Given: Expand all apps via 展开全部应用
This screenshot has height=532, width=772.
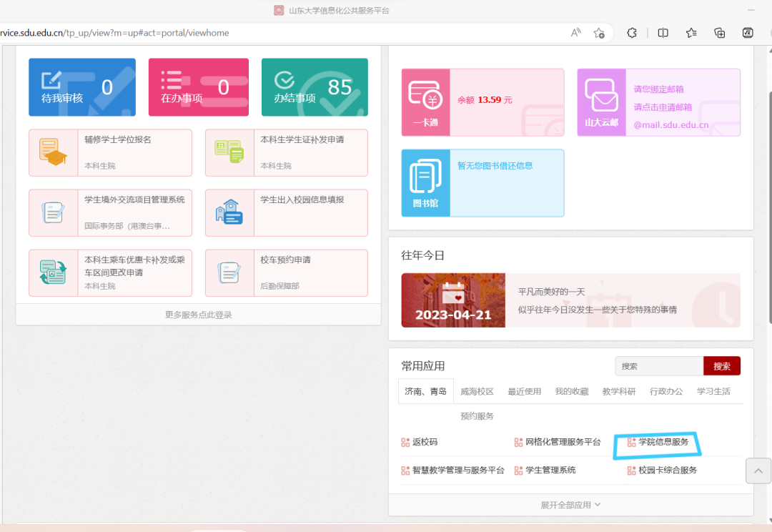Looking at the screenshot, I should pyautogui.click(x=570, y=505).
